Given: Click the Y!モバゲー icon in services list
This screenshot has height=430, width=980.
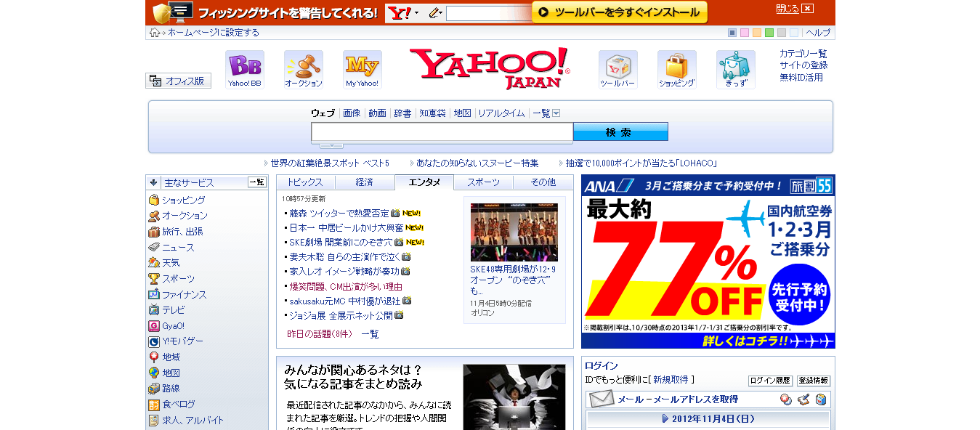Looking at the screenshot, I should [154, 341].
